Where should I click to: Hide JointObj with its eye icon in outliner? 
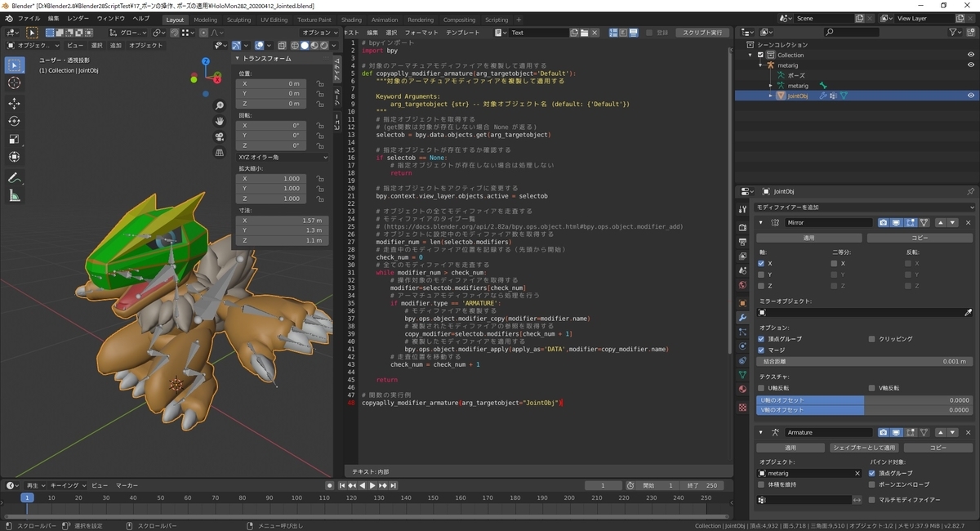click(971, 96)
